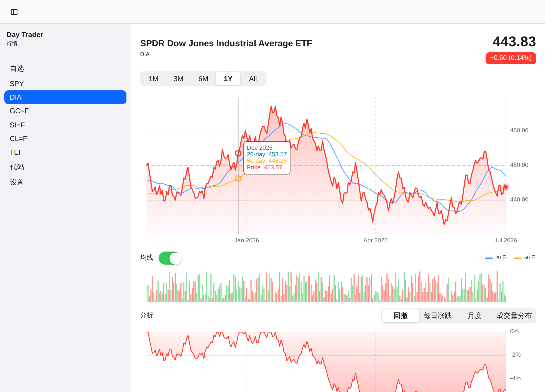
Task: Click the orange 50-day crosshair marker
Action: [x=238, y=179]
